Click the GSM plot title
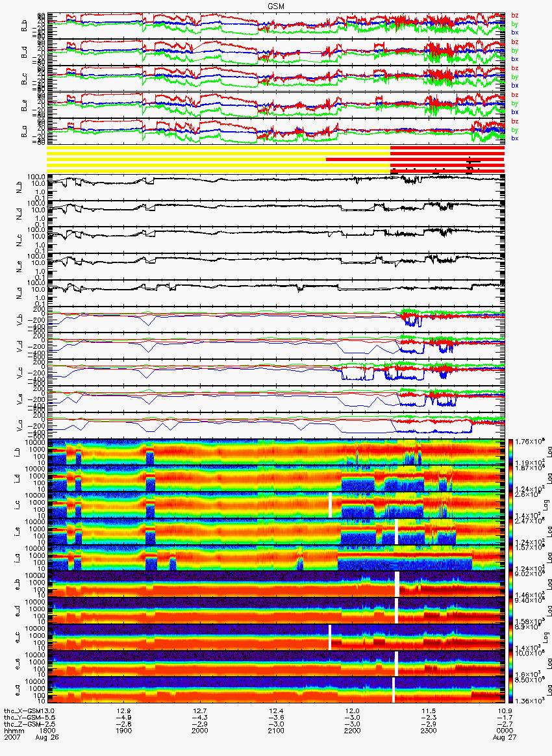 tap(275, 6)
